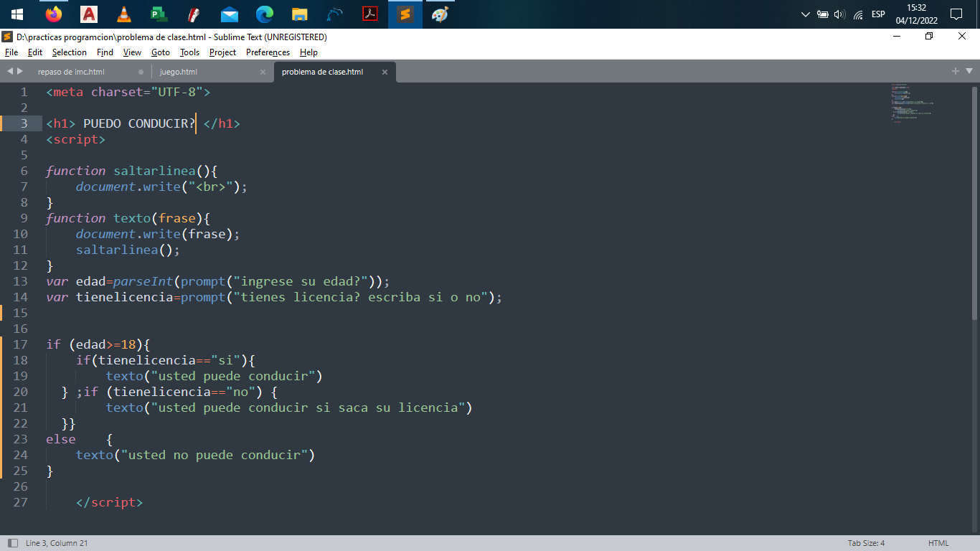Click the else keyword on line 23

point(61,439)
